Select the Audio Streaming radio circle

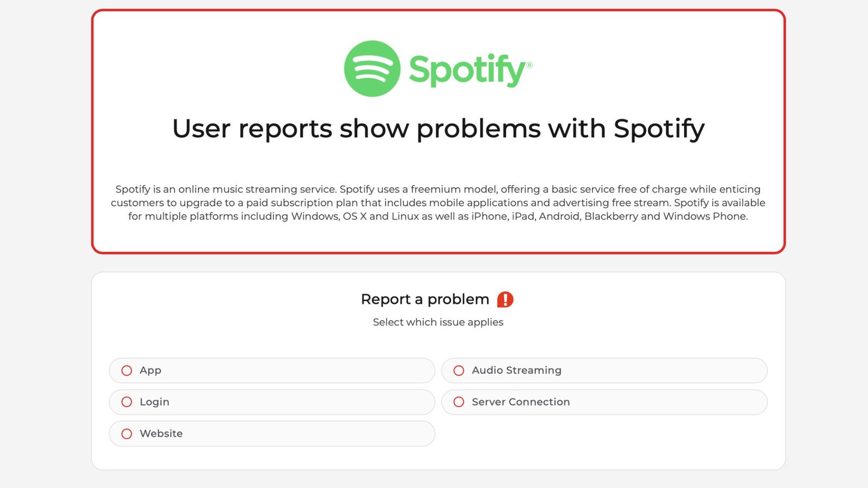click(459, 371)
